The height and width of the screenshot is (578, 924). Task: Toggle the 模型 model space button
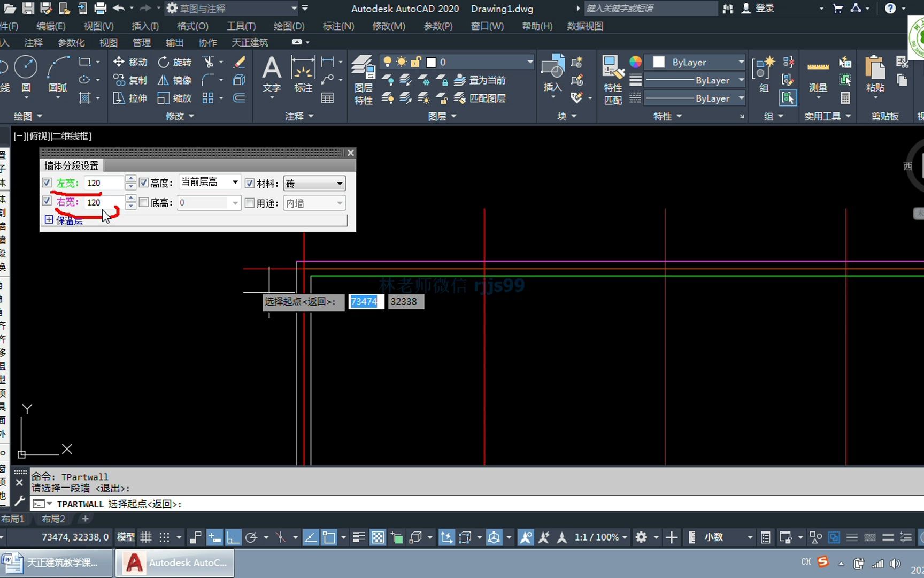pos(126,537)
